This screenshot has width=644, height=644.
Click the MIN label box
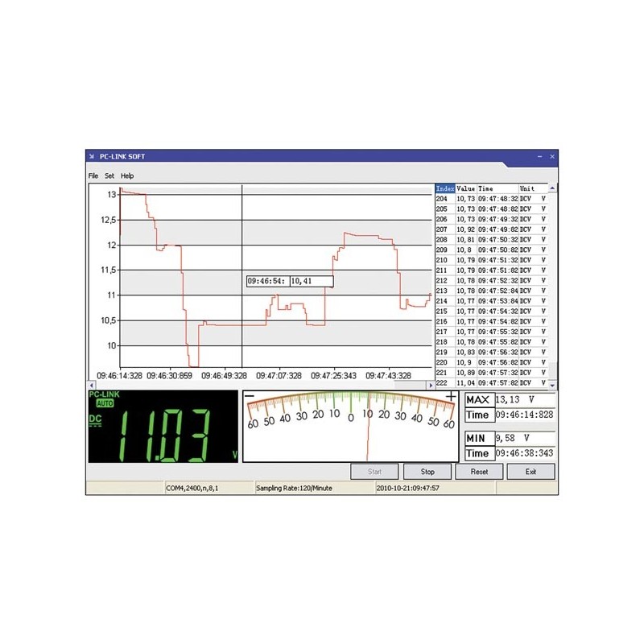pyautogui.click(x=479, y=439)
